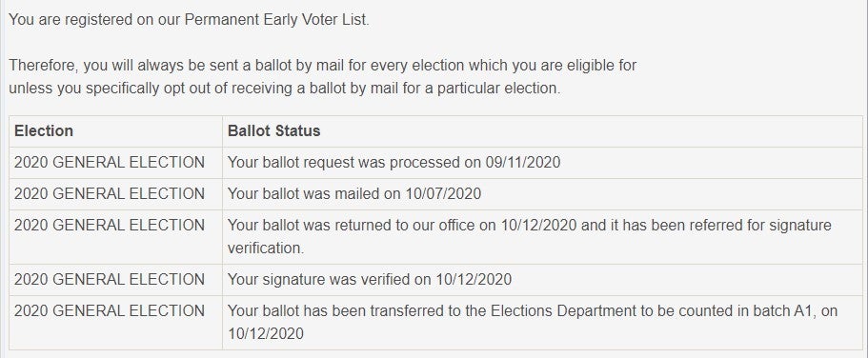The height and width of the screenshot is (358, 868).
Task: Click the second 2020 GENERAL ELECTION cell
Action: [109, 193]
